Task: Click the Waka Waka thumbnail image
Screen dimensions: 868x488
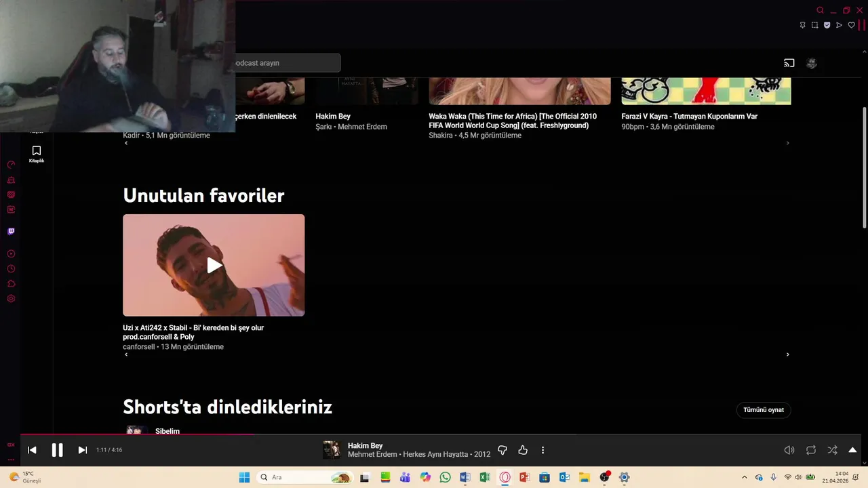Action: 519,91
